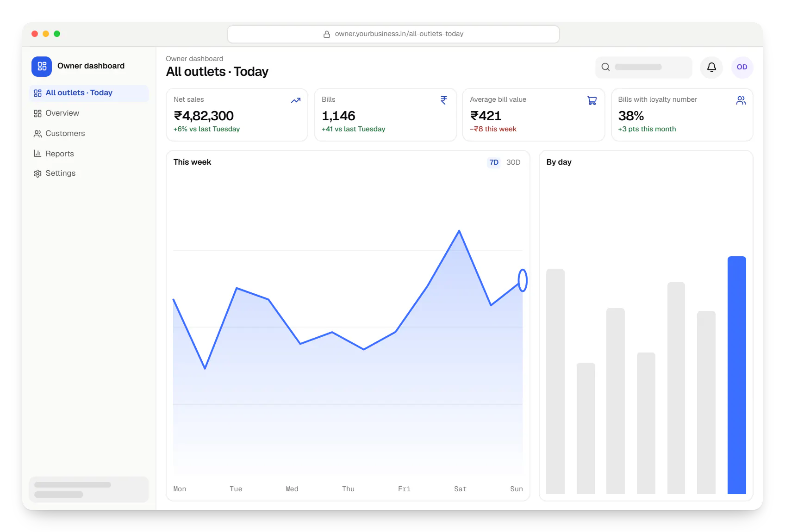This screenshot has height=532, width=785.
Task: Click the Sat axis label
Action: [x=460, y=489]
